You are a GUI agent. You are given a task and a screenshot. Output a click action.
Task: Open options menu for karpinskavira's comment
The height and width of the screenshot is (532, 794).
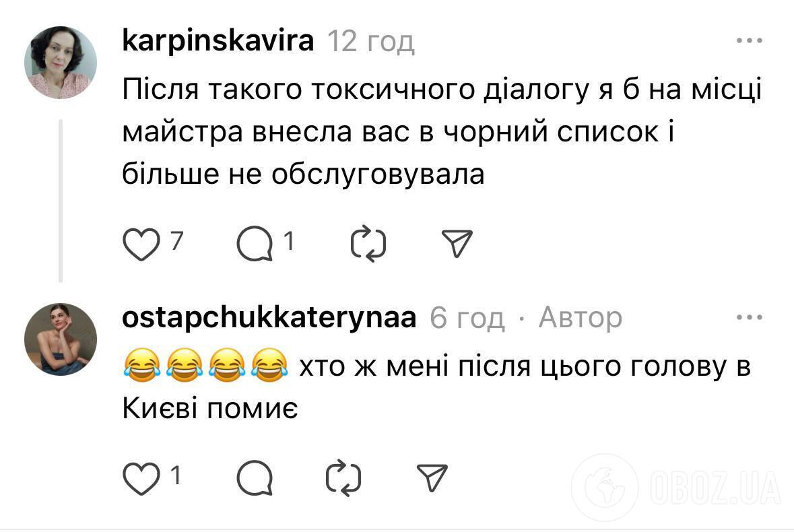(748, 40)
